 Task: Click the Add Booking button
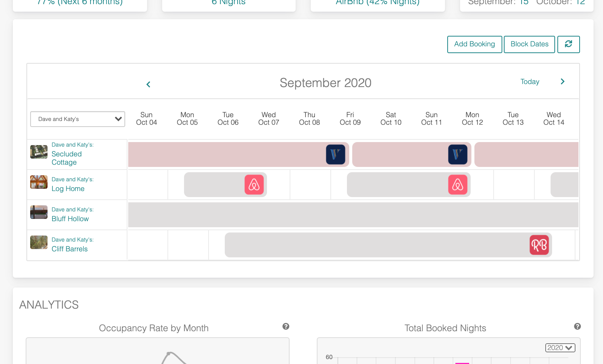474,44
